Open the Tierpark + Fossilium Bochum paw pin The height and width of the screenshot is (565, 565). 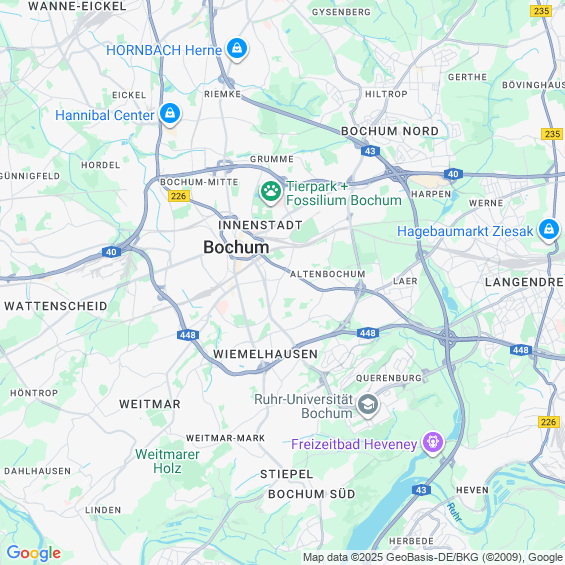coord(271,192)
